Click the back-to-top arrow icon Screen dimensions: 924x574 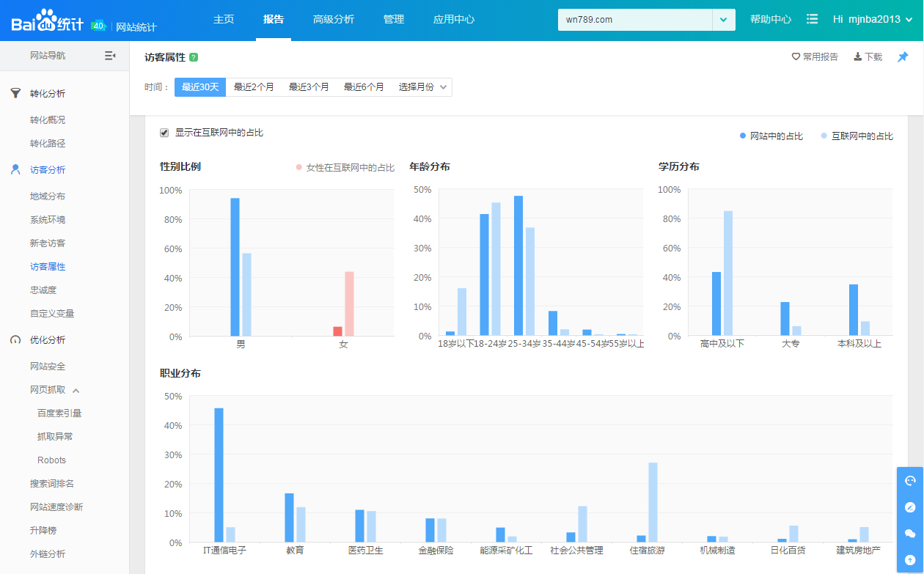(910, 559)
